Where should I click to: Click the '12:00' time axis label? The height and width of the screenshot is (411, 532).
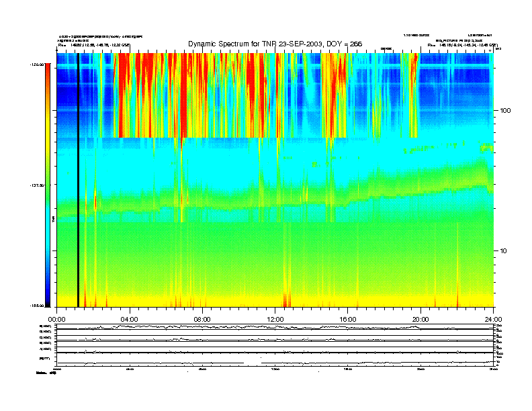pyautogui.click(x=275, y=320)
